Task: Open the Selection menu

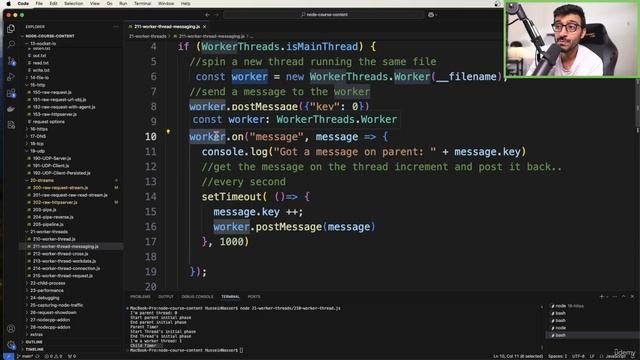Action: click(x=73, y=3)
